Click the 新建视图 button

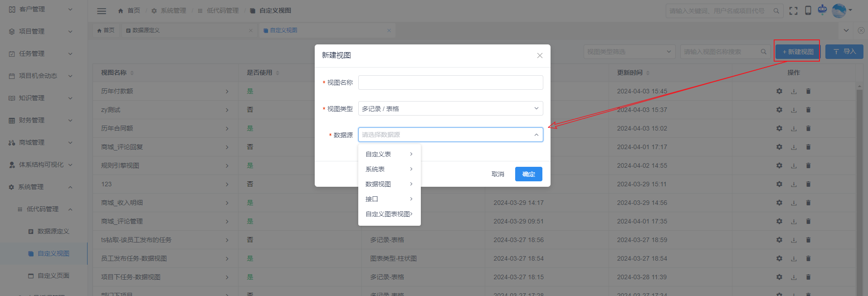pos(797,52)
